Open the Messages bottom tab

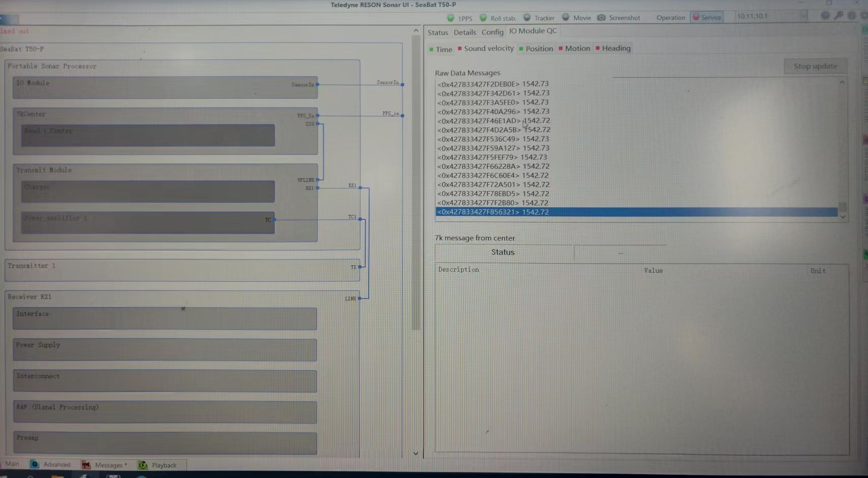pyautogui.click(x=105, y=465)
